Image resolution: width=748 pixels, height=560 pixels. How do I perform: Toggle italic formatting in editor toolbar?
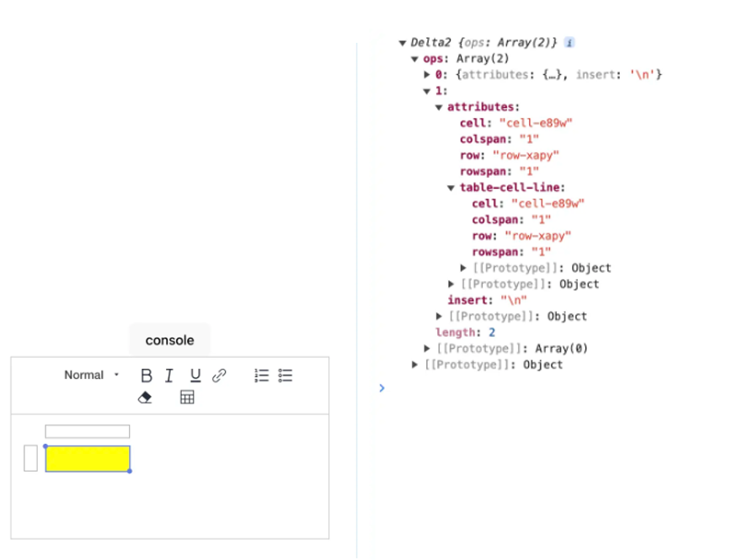click(x=168, y=376)
